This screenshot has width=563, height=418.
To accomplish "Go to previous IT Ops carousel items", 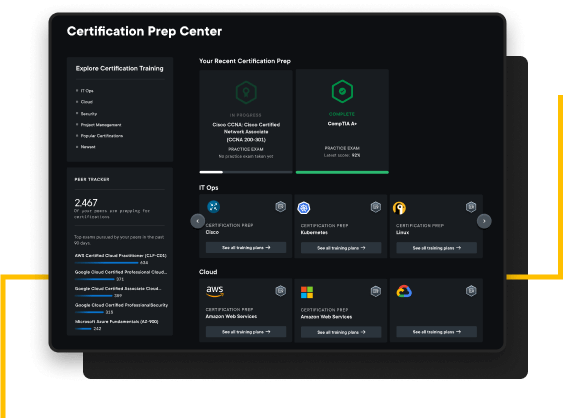I will pos(197,221).
